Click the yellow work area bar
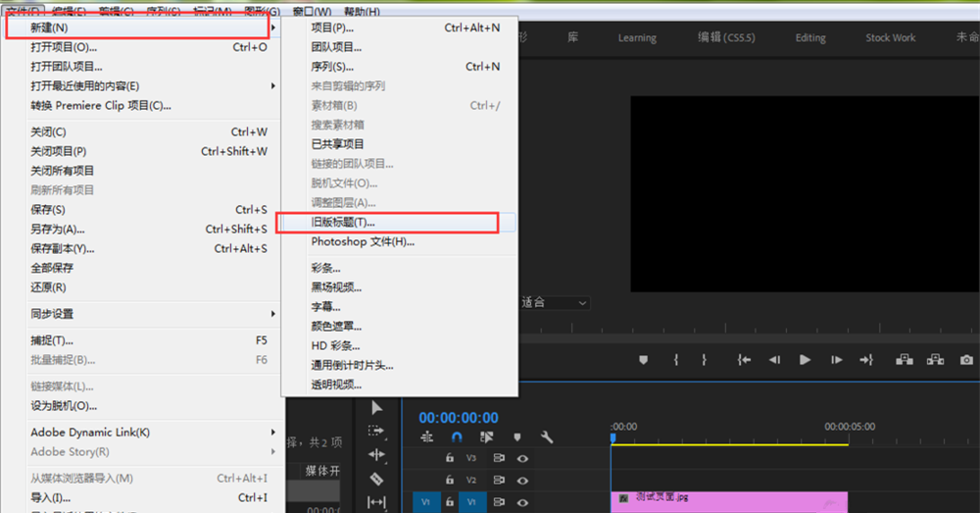This screenshot has height=513, width=980. coord(729,444)
